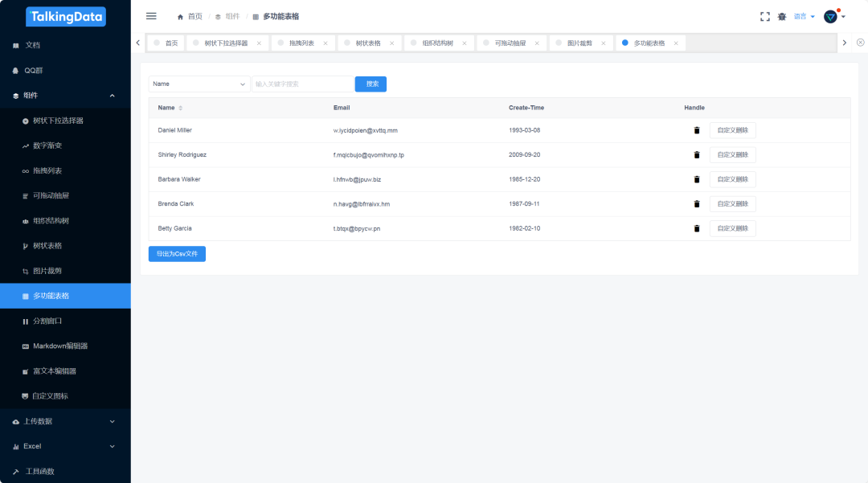Click 自定义删除 for Barbara Walker
Viewport: 868px width, 483px height.
732,179
